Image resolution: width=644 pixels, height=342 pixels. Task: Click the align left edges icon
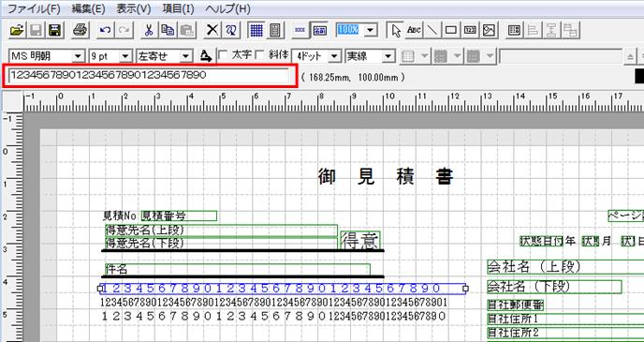coord(533,30)
